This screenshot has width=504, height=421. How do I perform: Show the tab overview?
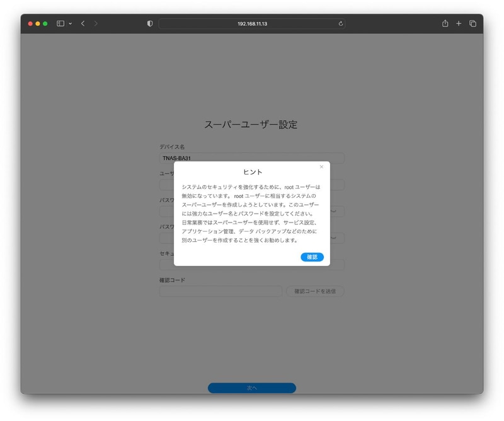tap(472, 23)
